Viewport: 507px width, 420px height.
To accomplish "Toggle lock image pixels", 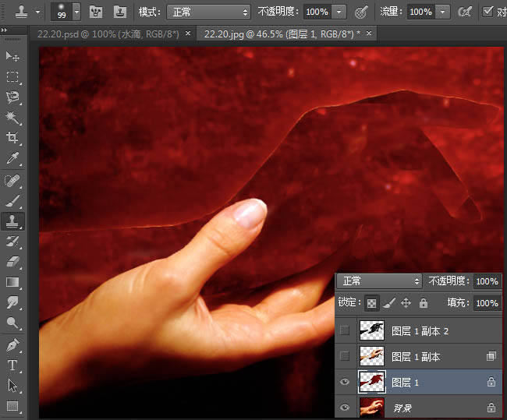I will tap(389, 303).
